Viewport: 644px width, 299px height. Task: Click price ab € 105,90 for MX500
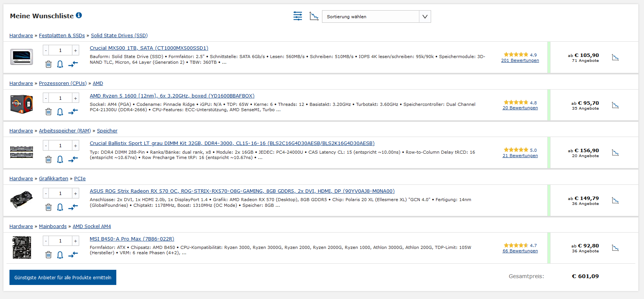coord(583,55)
